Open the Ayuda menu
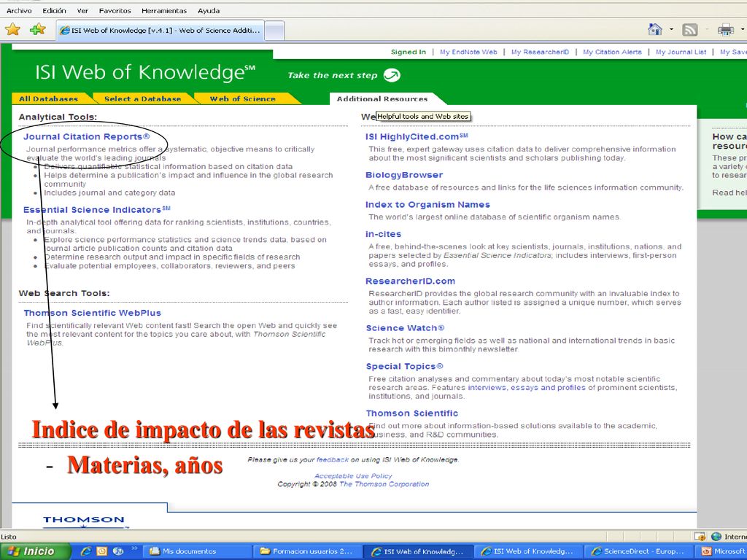Image resolution: width=747 pixels, height=560 pixels. click(209, 10)
